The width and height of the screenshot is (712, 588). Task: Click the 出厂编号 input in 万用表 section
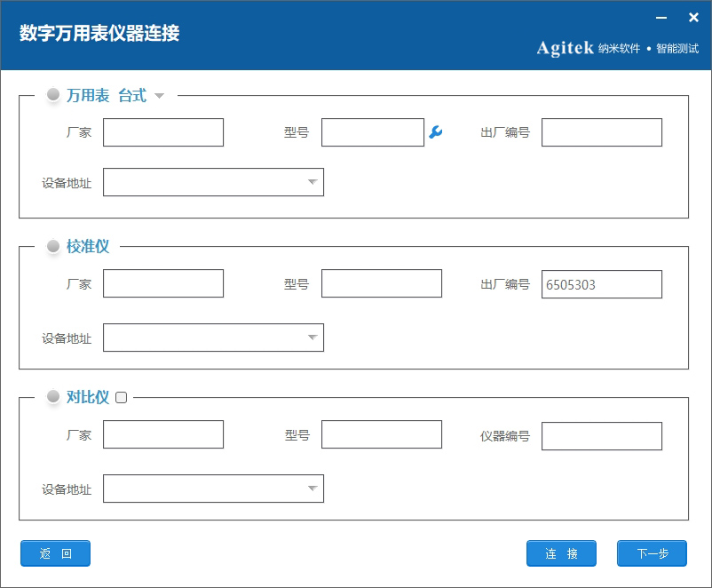click(x=601, y=131)
